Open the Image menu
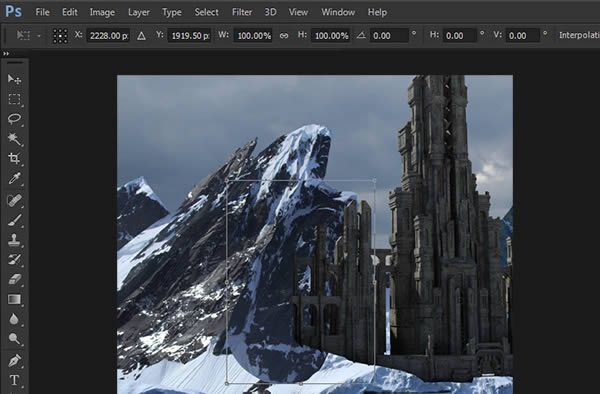This screenshot has width=600, height=394. (x=102, y=12)
